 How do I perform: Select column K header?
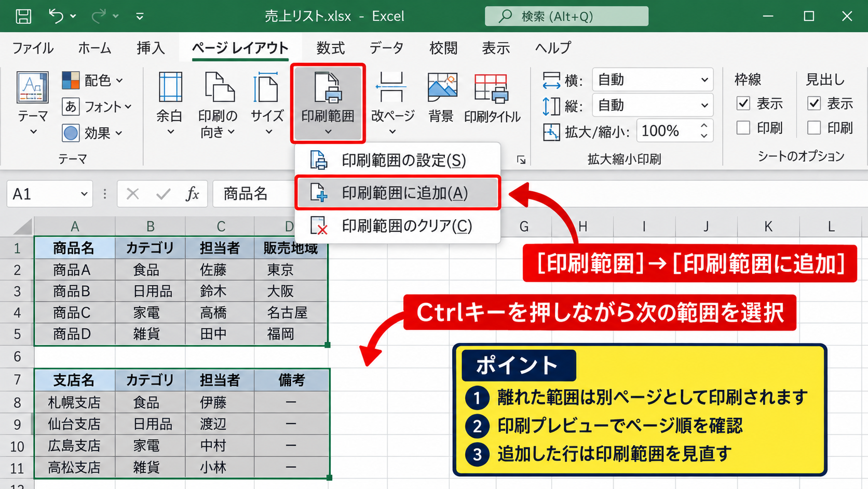pyautogui.click(x=768, y=227)
